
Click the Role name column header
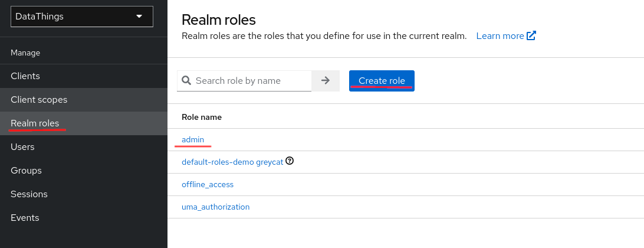(x=202, y=118)
